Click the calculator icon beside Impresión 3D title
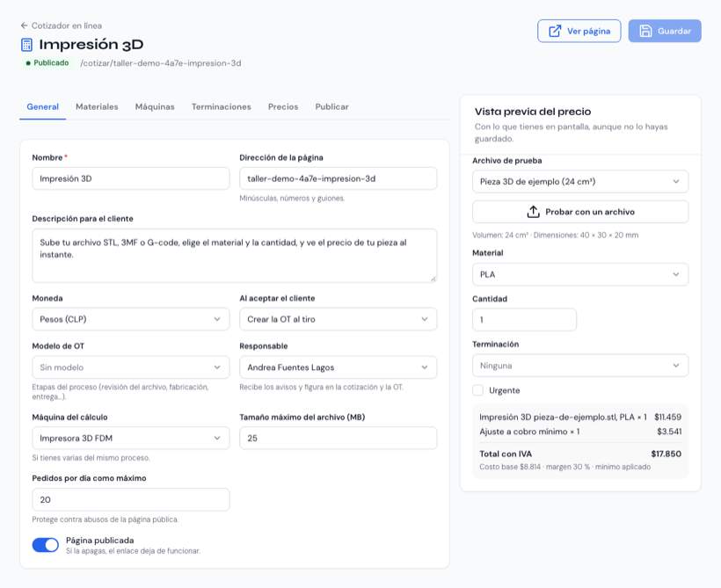 [26, 45]
